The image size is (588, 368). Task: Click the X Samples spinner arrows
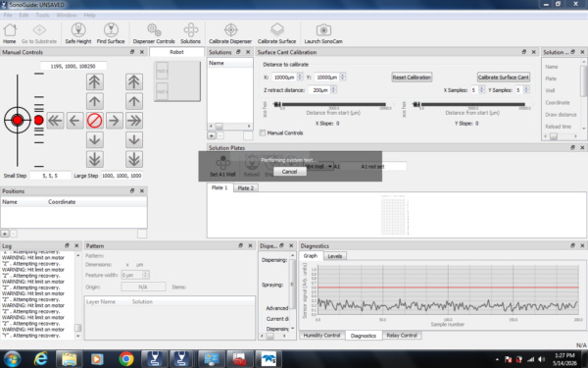click(x=481, y=89)
